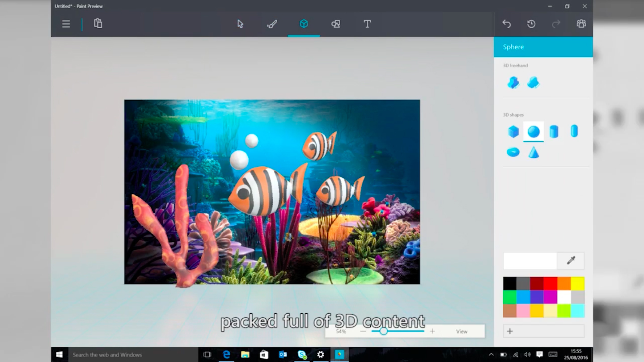Click the current color preview box
The image size is (644, 362).
pyautogui.click(x=530, y=261)
